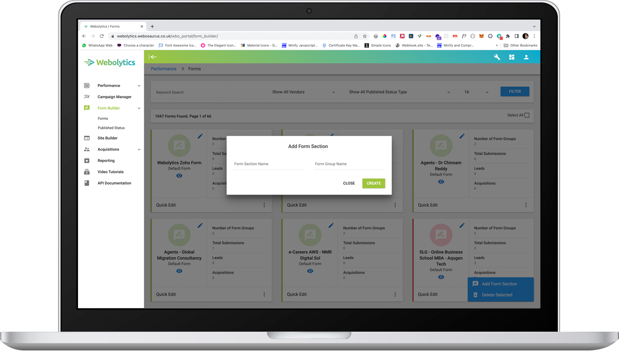Toggle eye icon on Agents Global Migration Consultancy
This screenshot has width=619, height=364.
click(x=179, y=271)
